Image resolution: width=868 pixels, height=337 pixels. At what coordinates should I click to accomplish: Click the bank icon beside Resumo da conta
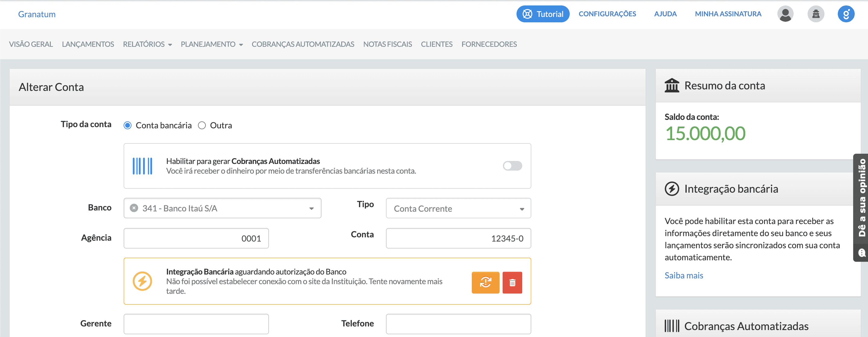tap(672, 85)
